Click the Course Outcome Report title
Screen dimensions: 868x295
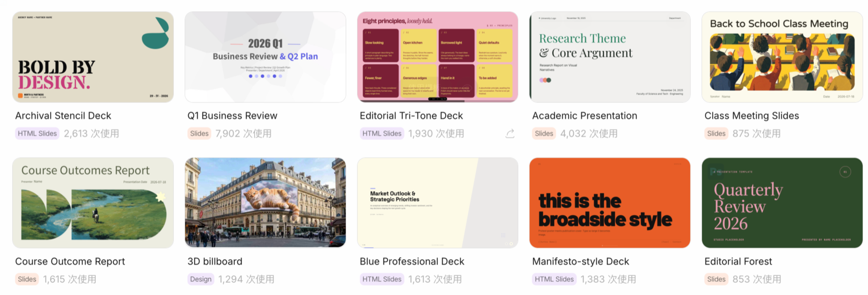tap(70, 261)
